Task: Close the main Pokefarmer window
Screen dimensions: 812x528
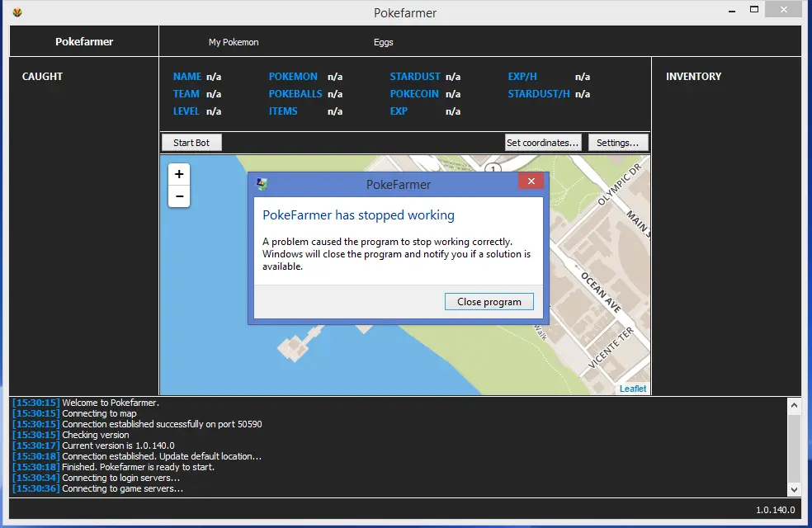Action: [783, 10]
